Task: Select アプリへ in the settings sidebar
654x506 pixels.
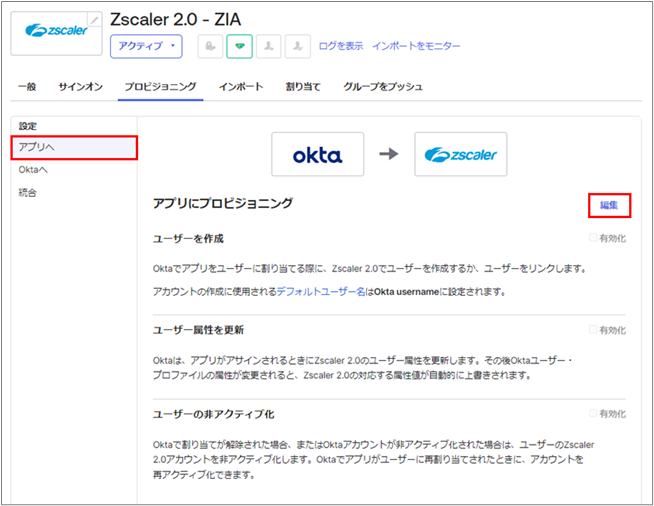Action: [x=74, y=147]
